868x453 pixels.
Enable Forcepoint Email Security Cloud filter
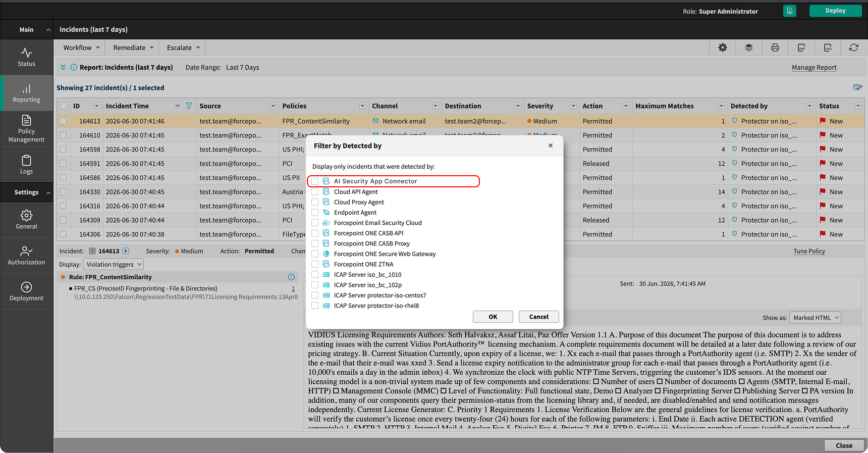[315, 223]
